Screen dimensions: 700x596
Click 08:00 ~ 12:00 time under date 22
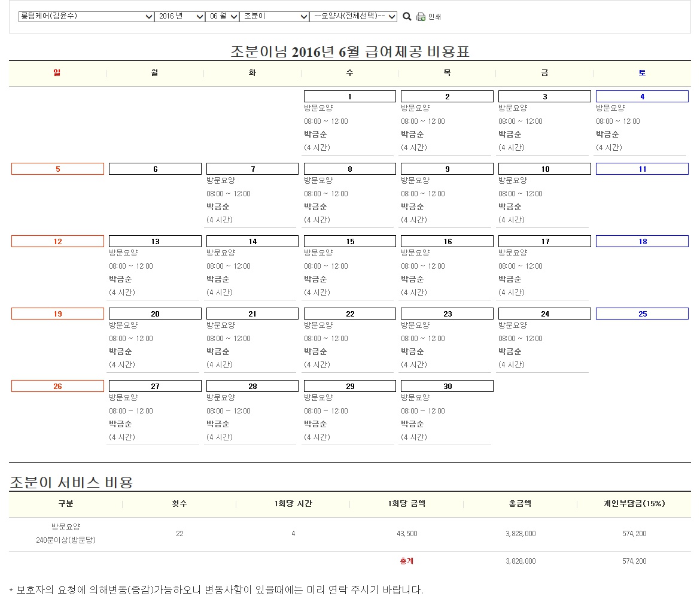326,338
